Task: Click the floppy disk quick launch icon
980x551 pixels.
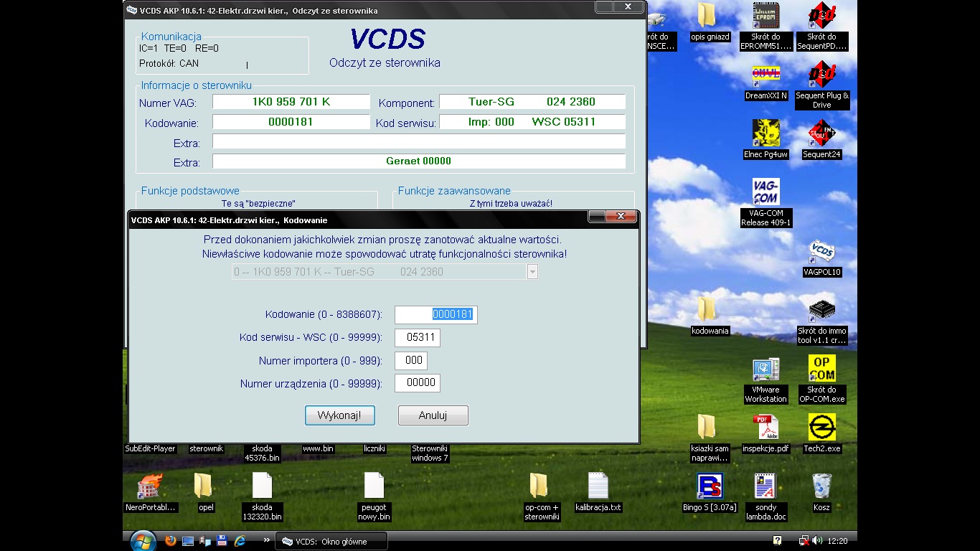Action: [x=222, y=540]
